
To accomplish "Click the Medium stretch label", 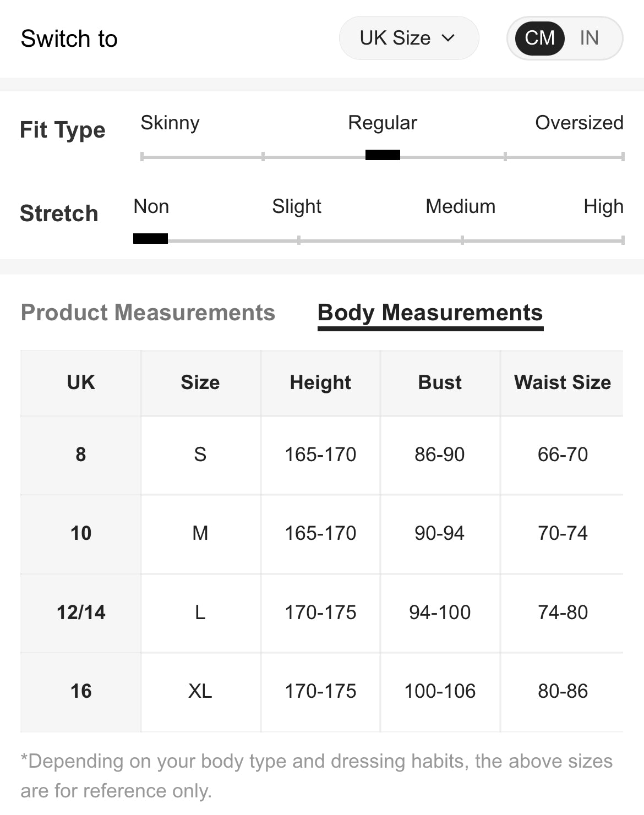I will (460, 206).
